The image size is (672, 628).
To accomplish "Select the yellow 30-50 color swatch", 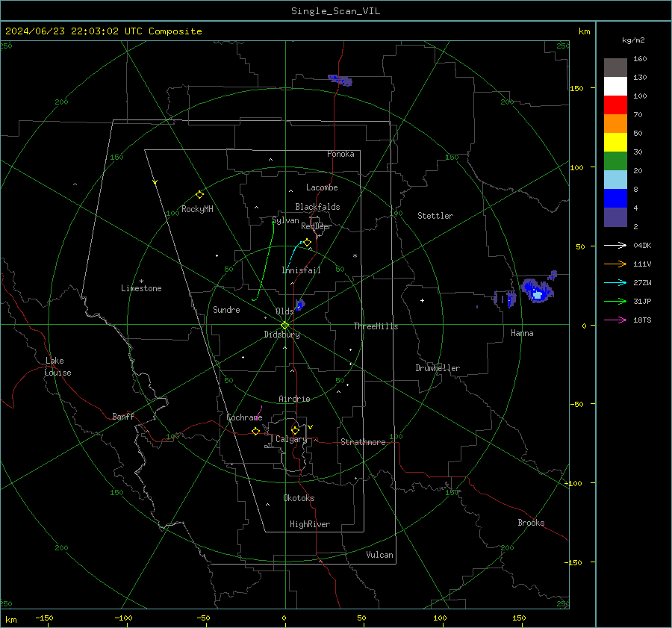I will click(615, 143).
